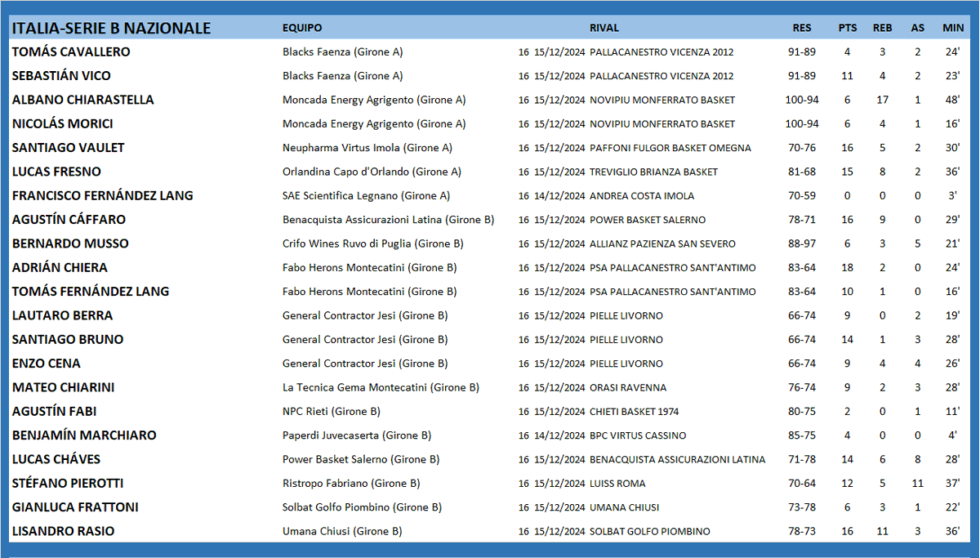980x558 pixels.
Task: Click STÉFANO PIEROTTI name
Action: (x=68, y=483)
